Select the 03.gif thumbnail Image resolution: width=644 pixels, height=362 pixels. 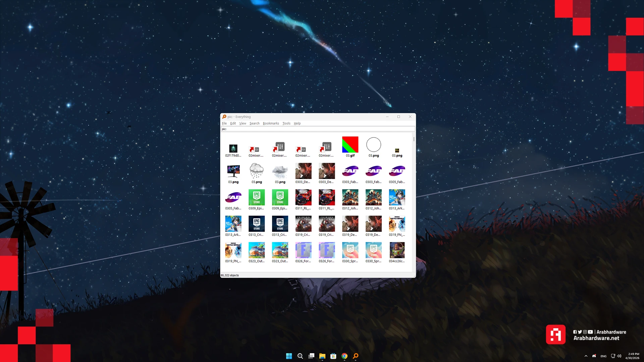click(350, 145)
